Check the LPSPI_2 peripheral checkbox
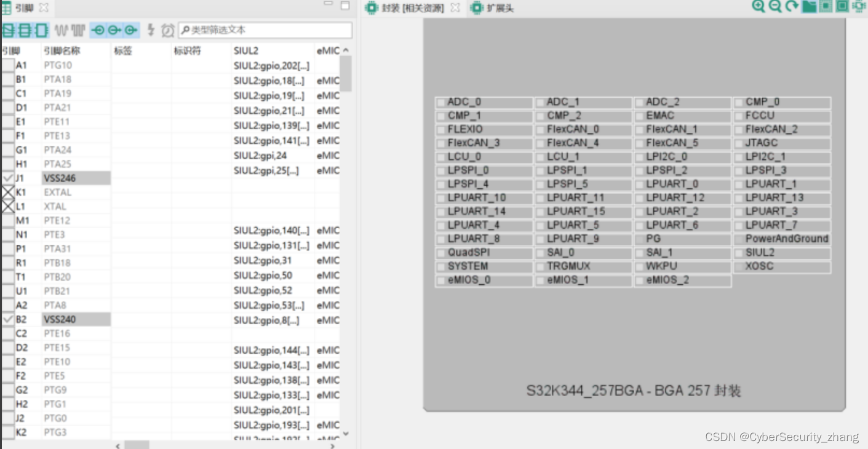Screen dimensions: 868x449 click(639, 171)
